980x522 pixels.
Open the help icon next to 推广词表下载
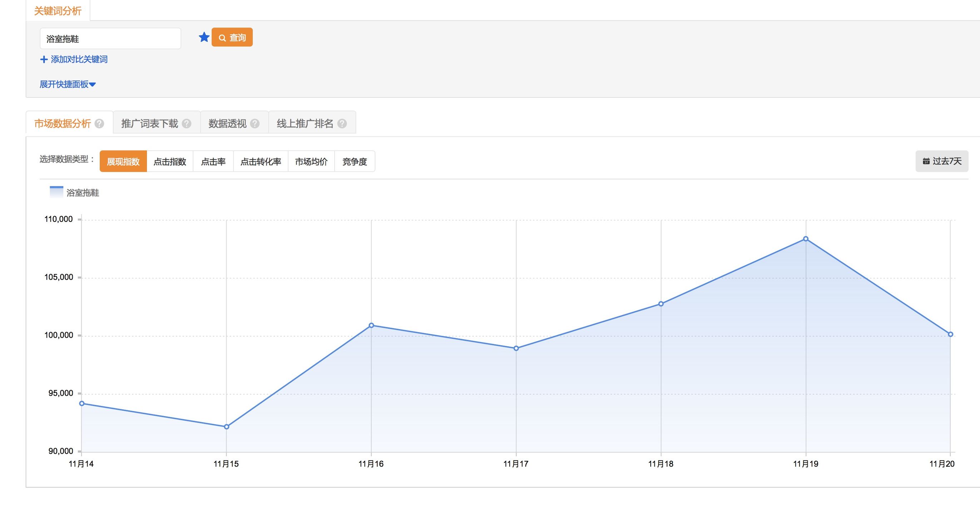point(187,123)
